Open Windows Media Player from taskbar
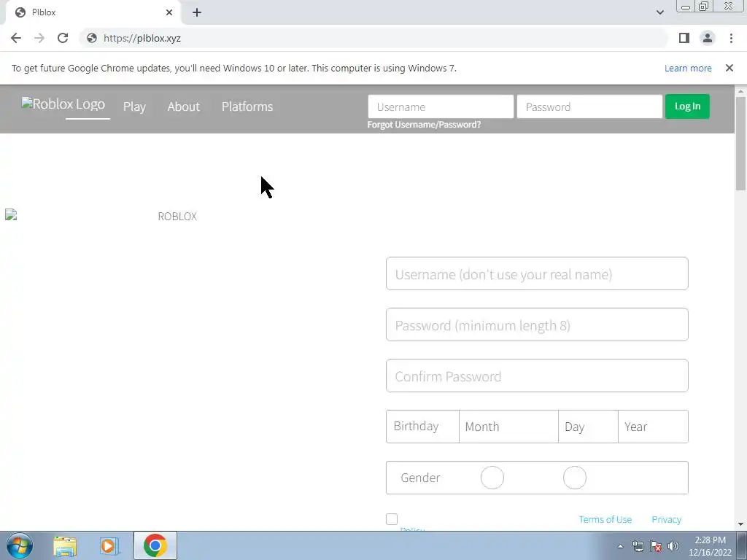 [109, 545]
